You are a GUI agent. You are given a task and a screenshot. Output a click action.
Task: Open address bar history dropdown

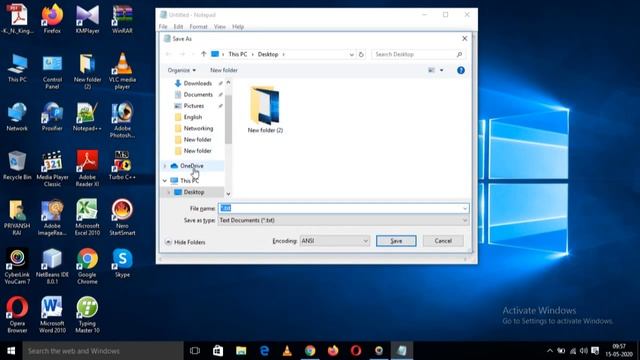[x=351, y=54]
